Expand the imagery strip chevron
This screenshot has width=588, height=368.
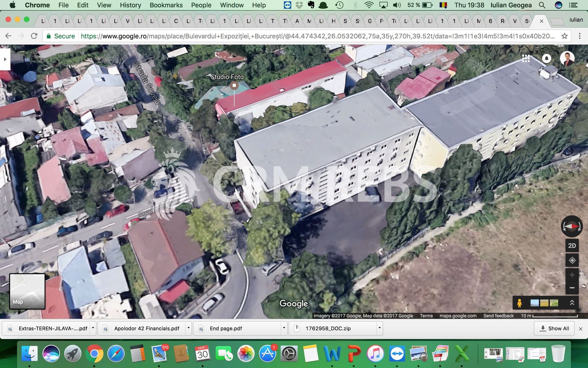pyautogui.click(x=572, y=303)
